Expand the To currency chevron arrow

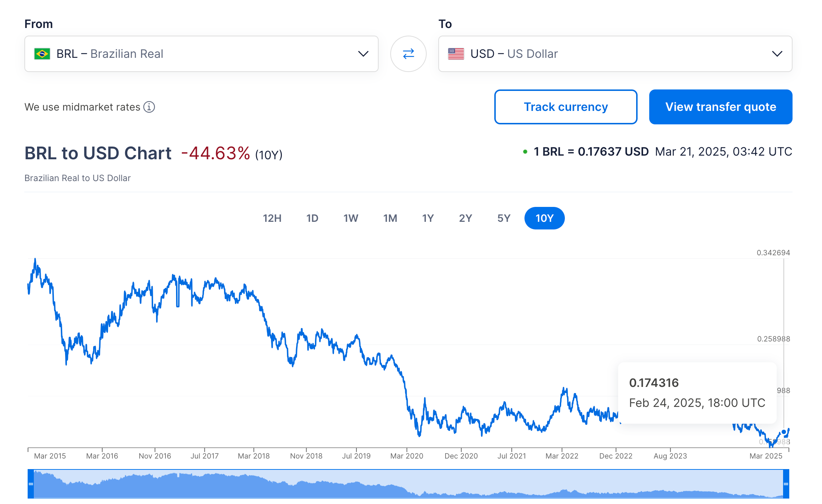coord(777,54)
